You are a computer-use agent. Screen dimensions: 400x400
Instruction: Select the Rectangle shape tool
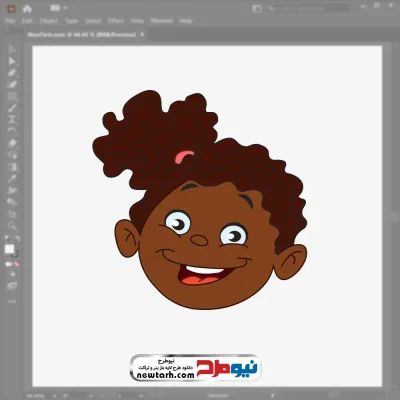[12, 97]
